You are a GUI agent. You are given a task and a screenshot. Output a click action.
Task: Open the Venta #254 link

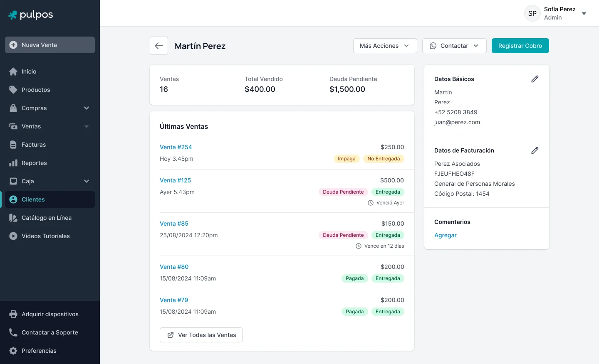click(x=176, y=147)
